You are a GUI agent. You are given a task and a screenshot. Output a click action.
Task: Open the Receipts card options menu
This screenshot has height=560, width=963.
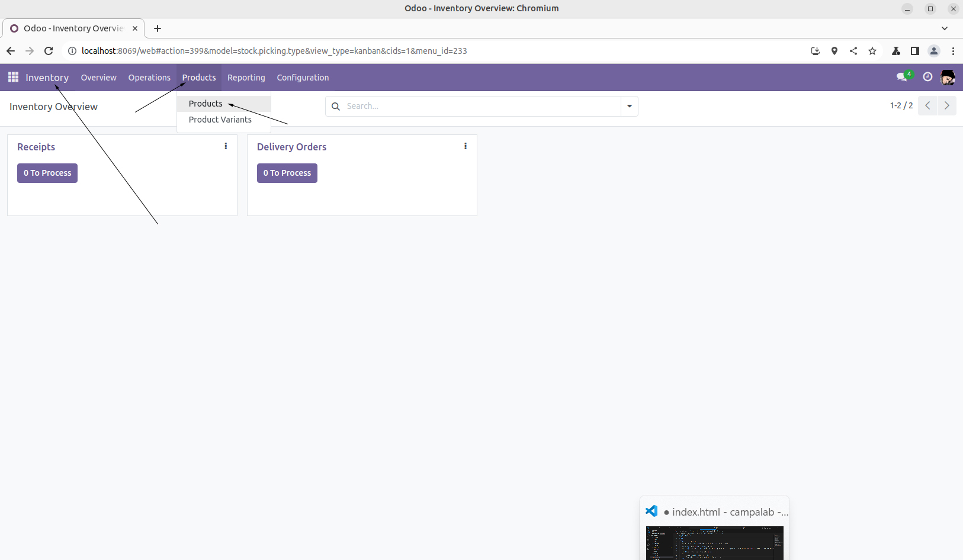[x=226, y=146]
